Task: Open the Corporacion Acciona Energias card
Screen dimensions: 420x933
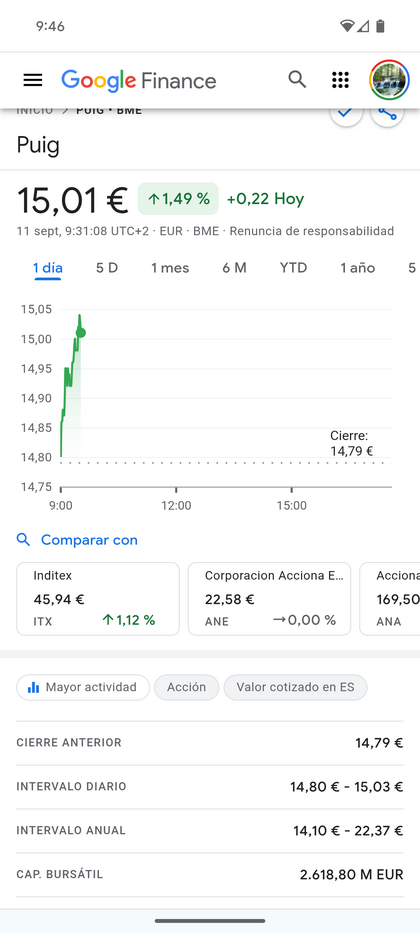Action: tap(269, 599)
